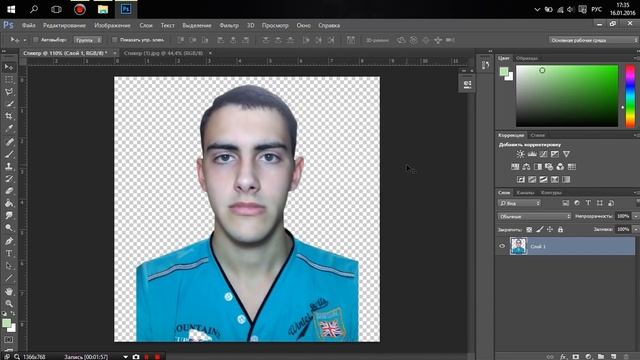Select the Move tool in the toolbox
Image resolution: width=640 pixels, height=360 pixels.
coord(9,67)
